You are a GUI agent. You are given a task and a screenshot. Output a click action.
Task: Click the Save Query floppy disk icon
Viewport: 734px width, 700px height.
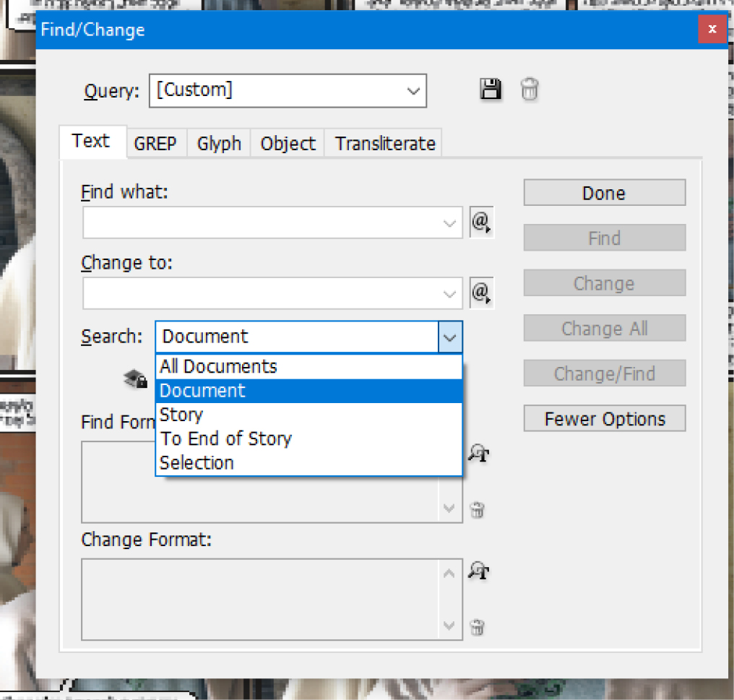pyautogui.click(x=491, y=90)
